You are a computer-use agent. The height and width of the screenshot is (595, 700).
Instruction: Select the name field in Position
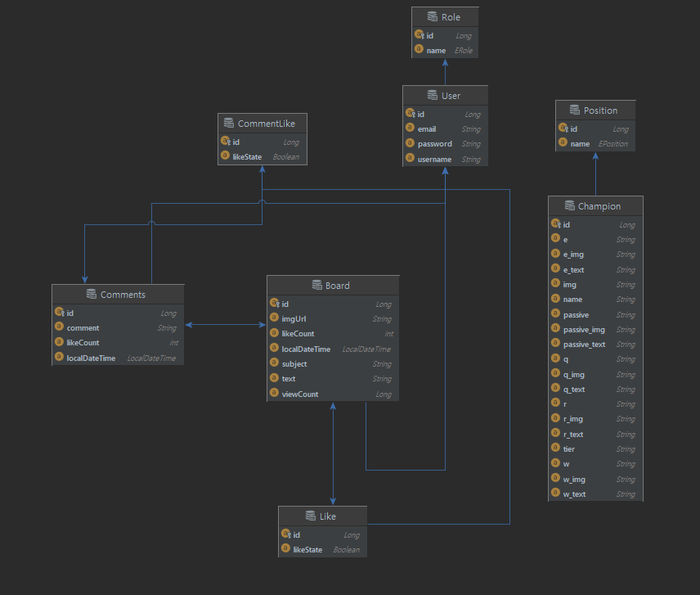(595, 144)
